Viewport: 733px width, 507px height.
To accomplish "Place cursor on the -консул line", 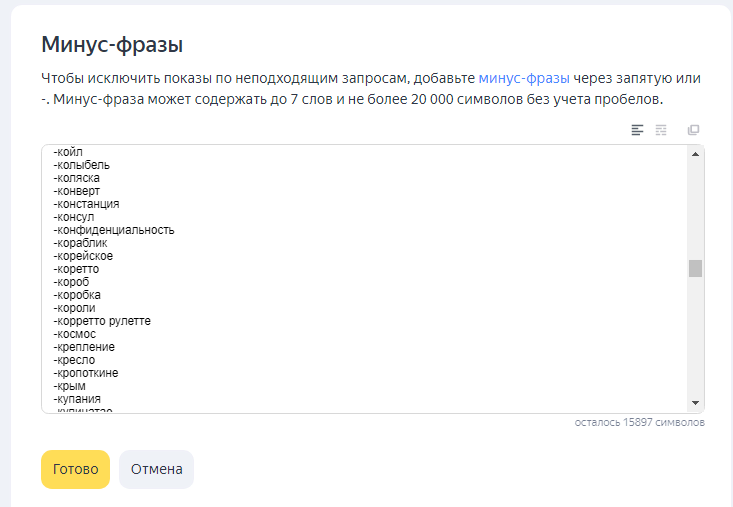I will click(x=73, y=217).
